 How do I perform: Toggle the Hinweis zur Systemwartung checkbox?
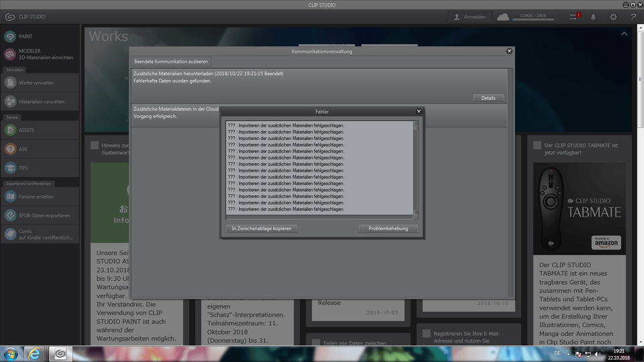(x=95, y=145)
